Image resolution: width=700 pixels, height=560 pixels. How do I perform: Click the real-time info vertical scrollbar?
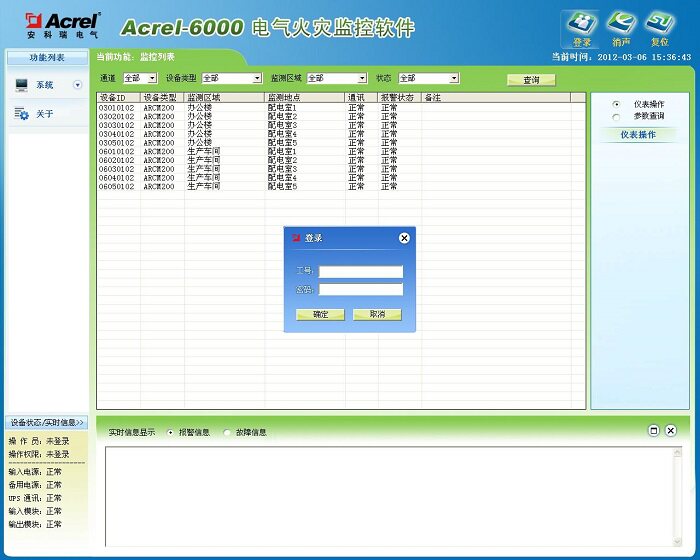pyautogui.click(x=677, y=497)
